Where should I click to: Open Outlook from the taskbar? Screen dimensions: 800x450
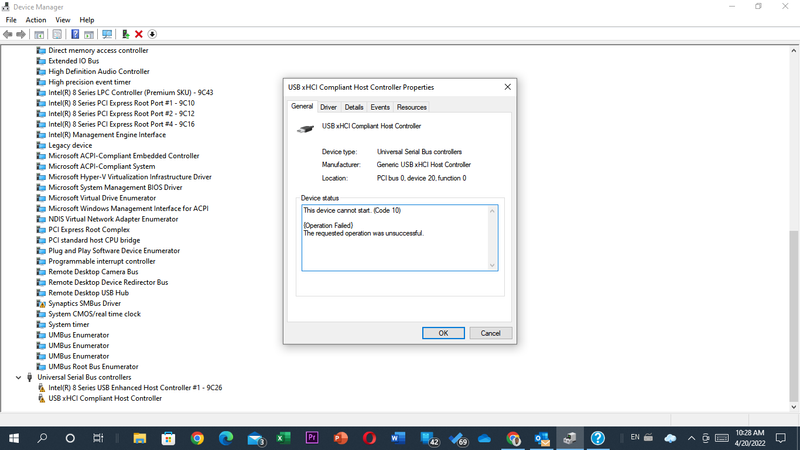point(542,438)
